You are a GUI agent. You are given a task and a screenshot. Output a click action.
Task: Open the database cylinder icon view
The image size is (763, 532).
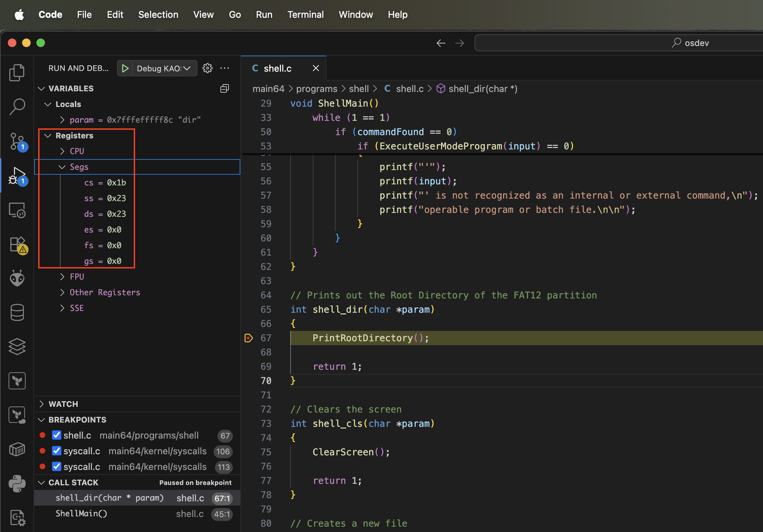click(17, 312)
